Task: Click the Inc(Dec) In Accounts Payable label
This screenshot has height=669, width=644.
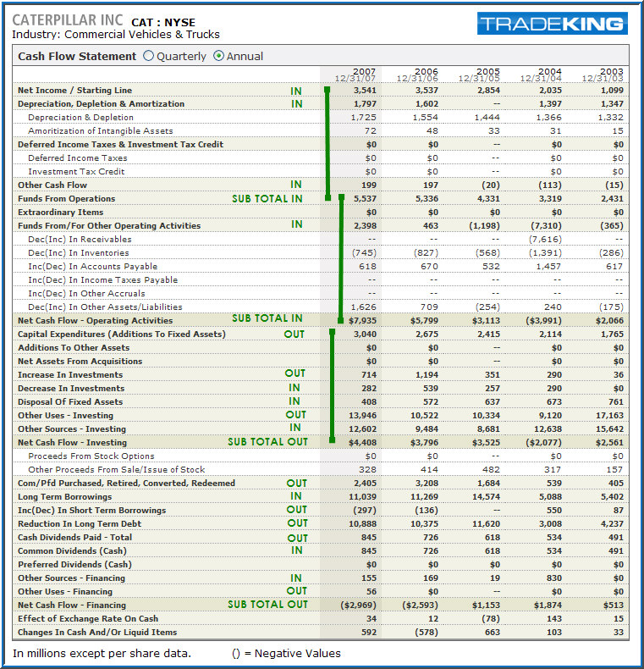Action: coord(92,267)
